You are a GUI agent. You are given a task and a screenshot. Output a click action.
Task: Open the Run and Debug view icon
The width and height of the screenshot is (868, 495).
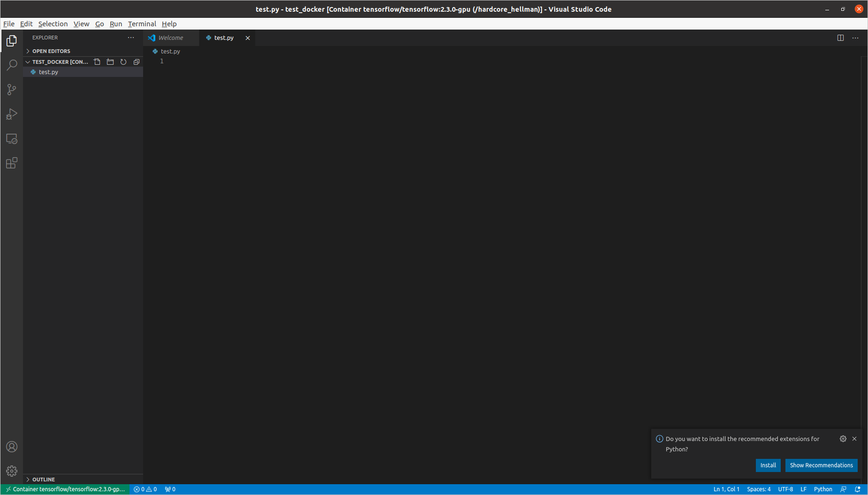tap(12, 114)
